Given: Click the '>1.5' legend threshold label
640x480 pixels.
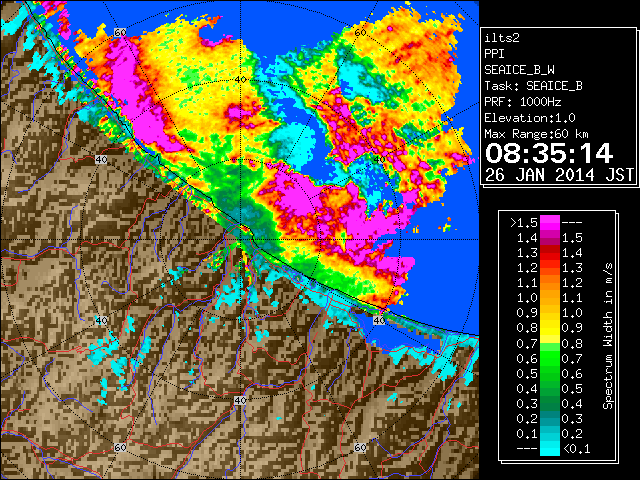Looking at the screenshot, I should [x=524, y=223].
